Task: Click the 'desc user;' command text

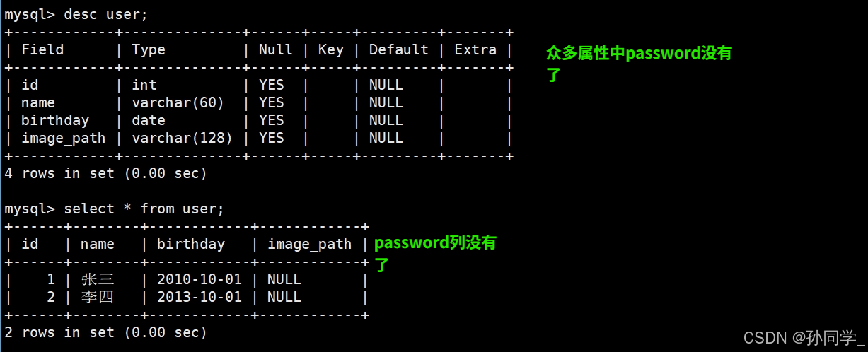Action: tap(106, 14)
